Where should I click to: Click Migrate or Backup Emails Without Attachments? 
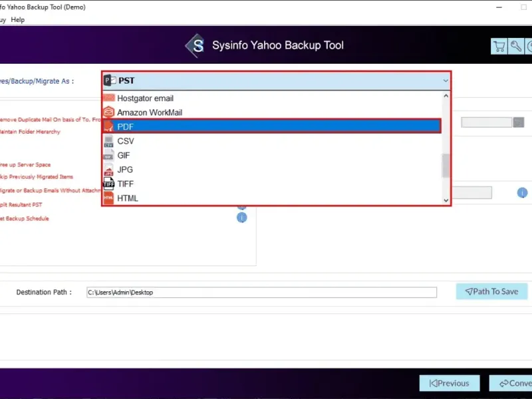[51, 190]
